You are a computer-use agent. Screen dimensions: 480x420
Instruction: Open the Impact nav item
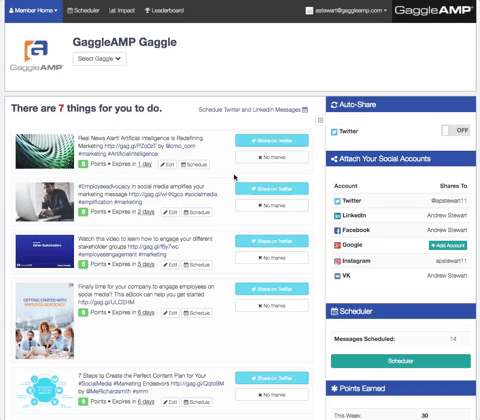coord(122,11)
